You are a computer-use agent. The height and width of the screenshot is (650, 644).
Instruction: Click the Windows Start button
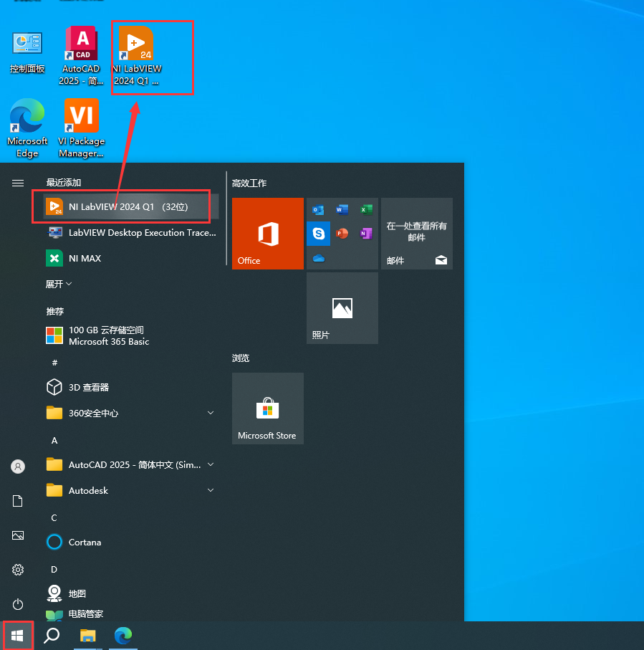[x=18, y=635]
